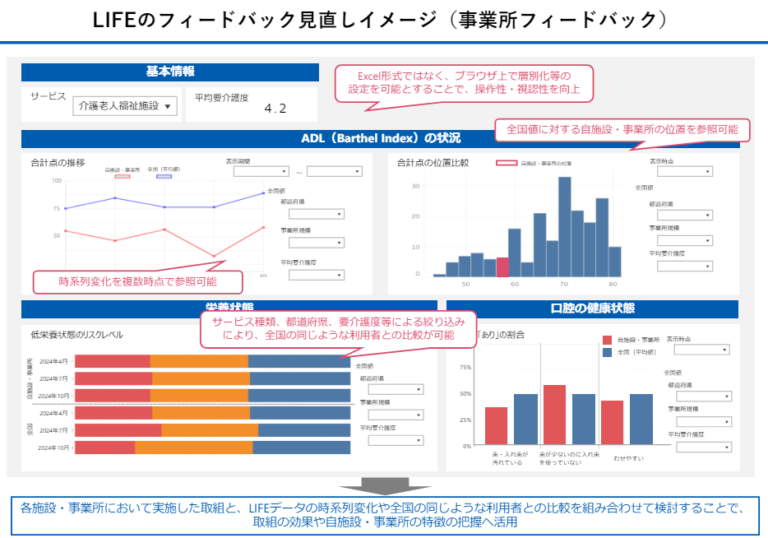The width and height of the screenshot is (768, 538).
Task: Click the slide title LIFEのフィードバック見直しイメージ
Action: point(380,20)
